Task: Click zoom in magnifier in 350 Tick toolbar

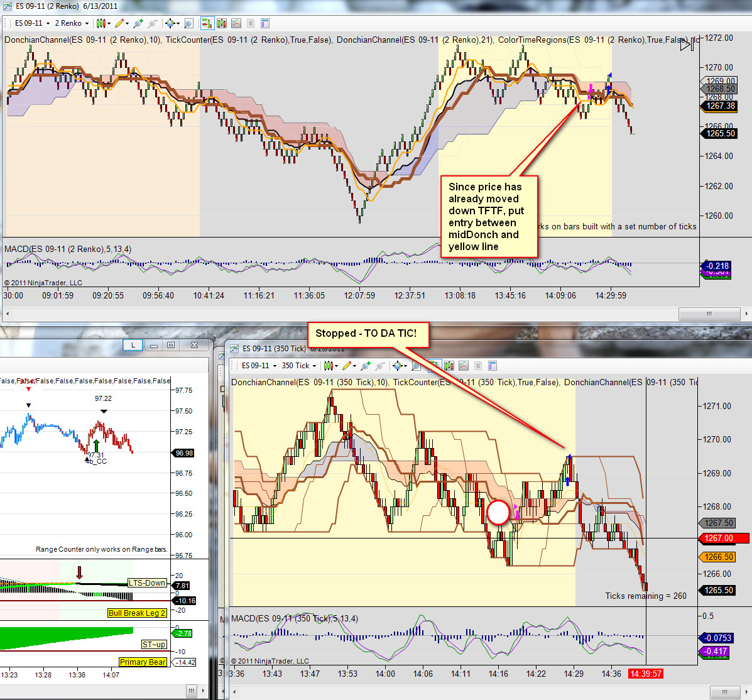Action: tap(366, 366)
